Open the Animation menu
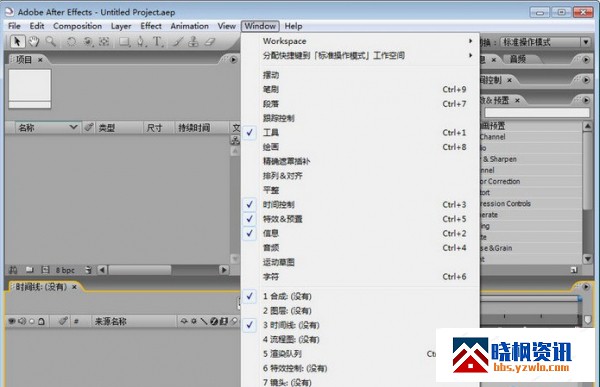This screenshot has height=387, width=600. (x=189, y=26)
